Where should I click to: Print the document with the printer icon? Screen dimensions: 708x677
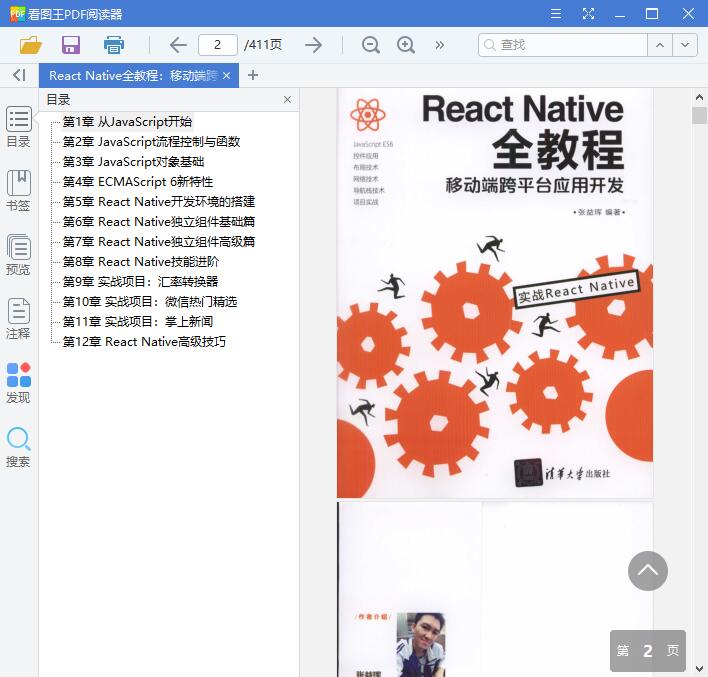[x=113, y=45]
